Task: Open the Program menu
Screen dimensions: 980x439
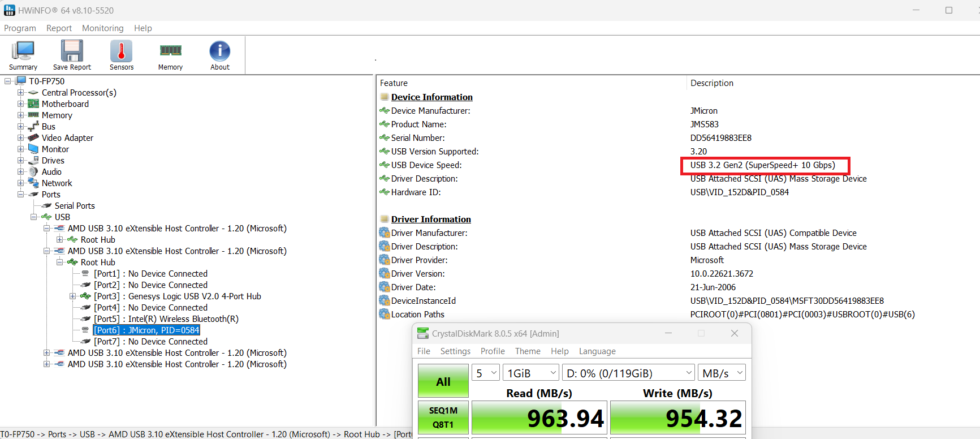Action: coord(20,28)
